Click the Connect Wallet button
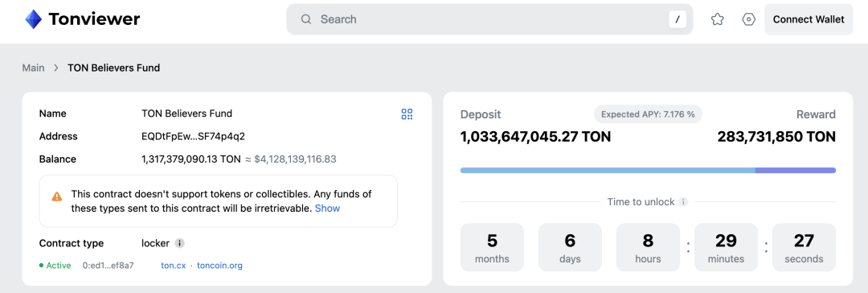The height and width of the screenshot is (293, 868). tap(809, 19)
